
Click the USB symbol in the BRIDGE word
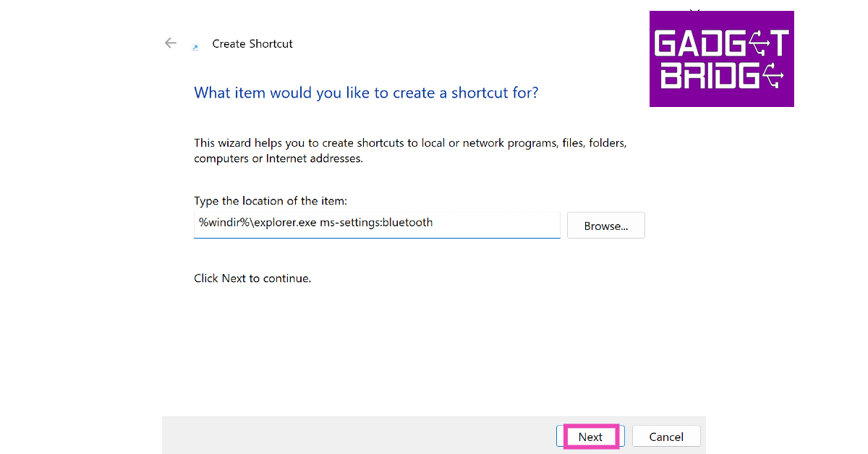773,74
